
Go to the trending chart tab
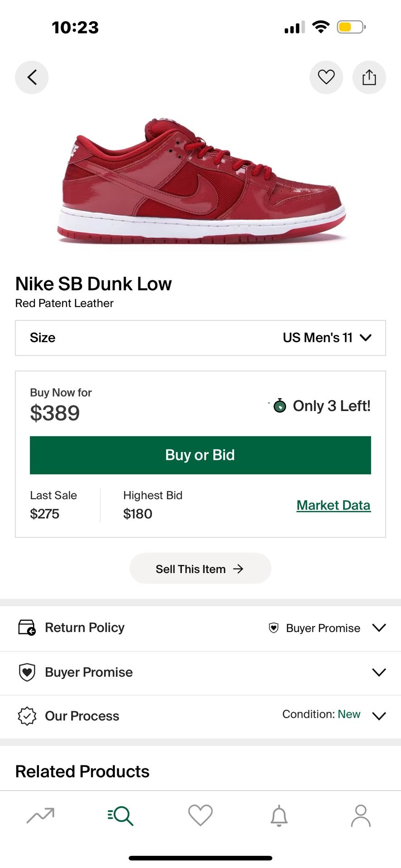coord(40,816)
